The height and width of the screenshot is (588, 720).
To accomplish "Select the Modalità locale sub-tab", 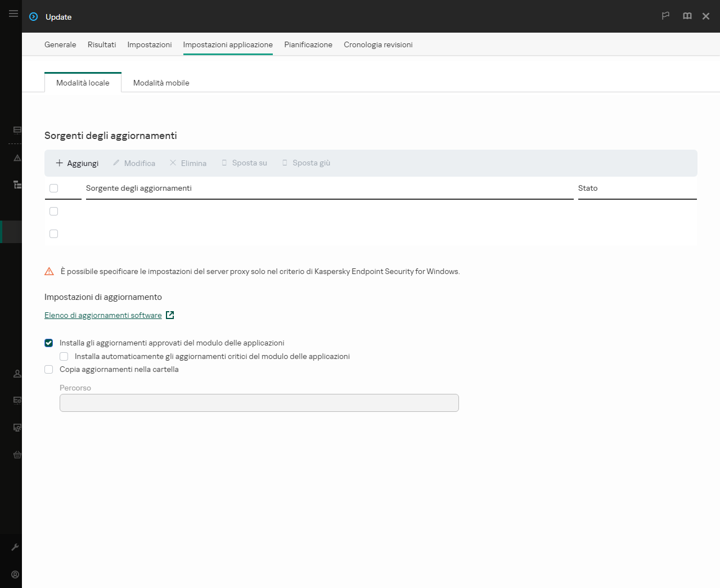I will [x=83, y=83].
